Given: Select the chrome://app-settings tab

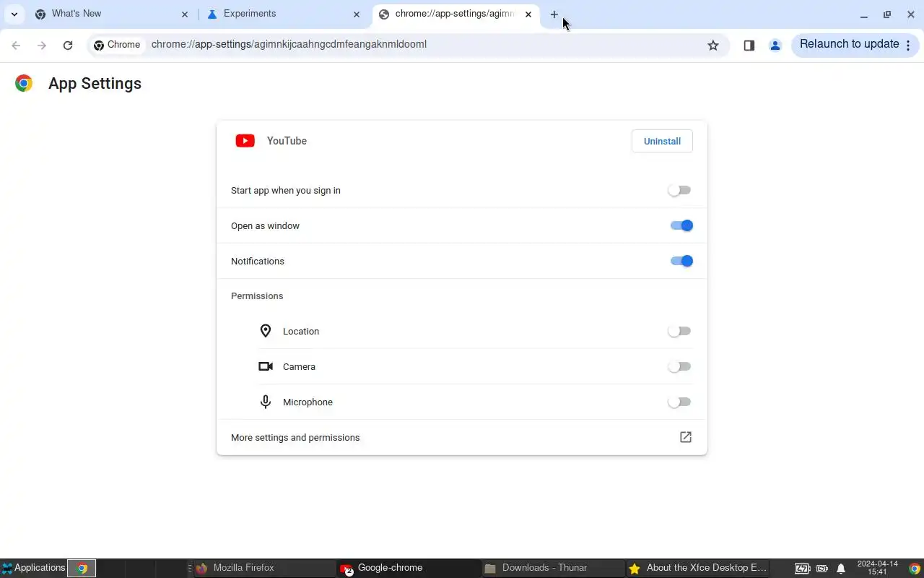Looking at the screenshot, I should pos(456,14).
